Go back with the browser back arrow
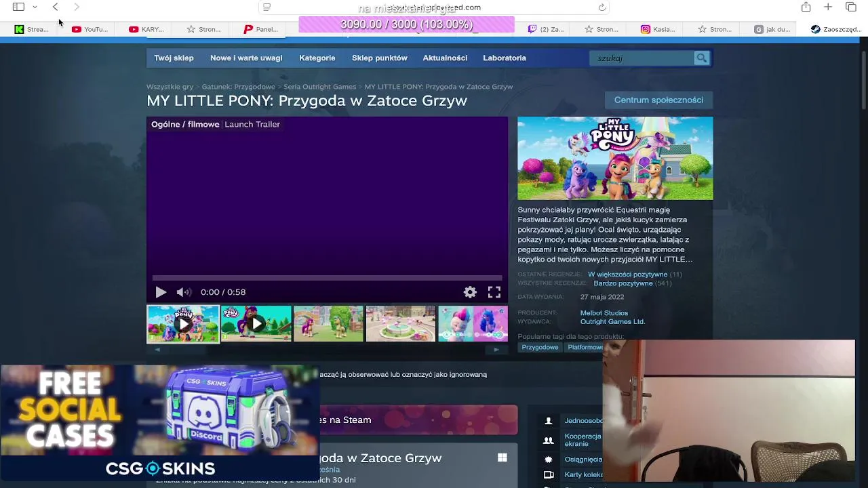 point(56,7)
